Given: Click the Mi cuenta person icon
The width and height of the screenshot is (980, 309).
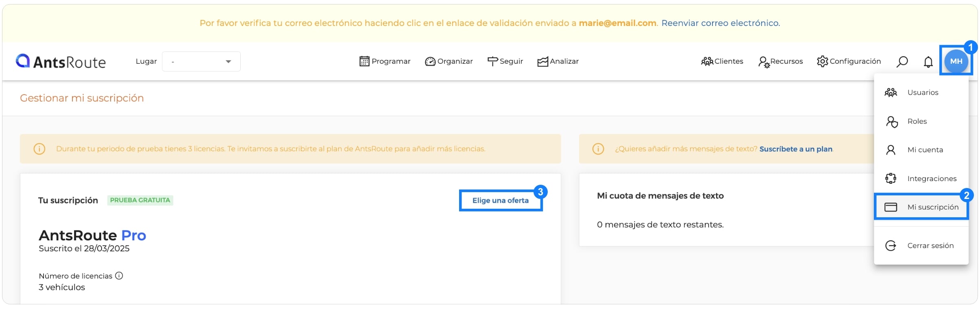Looking at the screenshot, I should [x=891, y=150].
